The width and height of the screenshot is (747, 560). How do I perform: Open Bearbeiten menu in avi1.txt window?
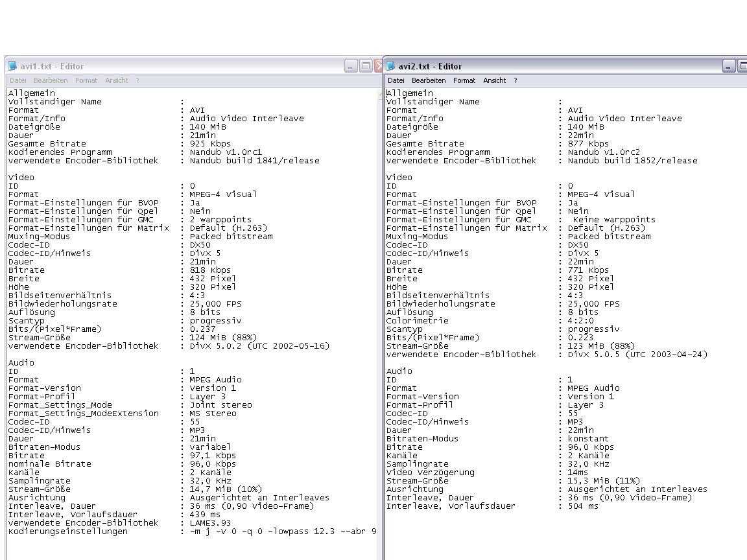click(51, 80)
